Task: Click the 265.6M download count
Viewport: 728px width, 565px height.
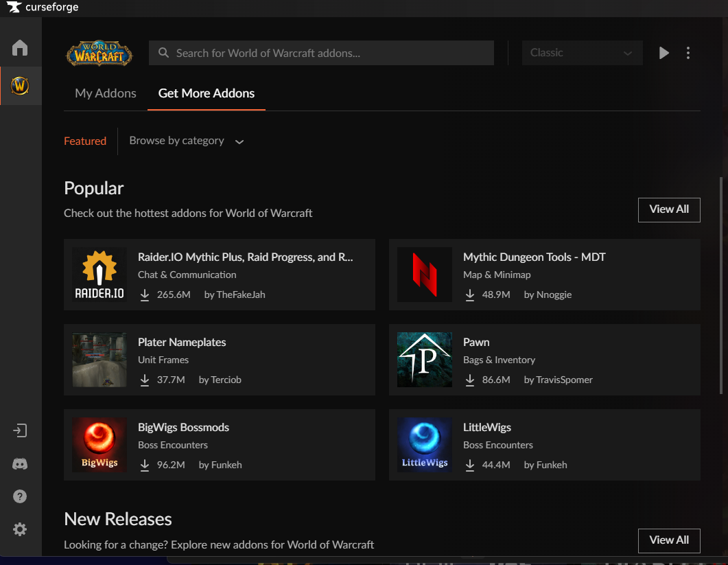Action: (174, 295)
